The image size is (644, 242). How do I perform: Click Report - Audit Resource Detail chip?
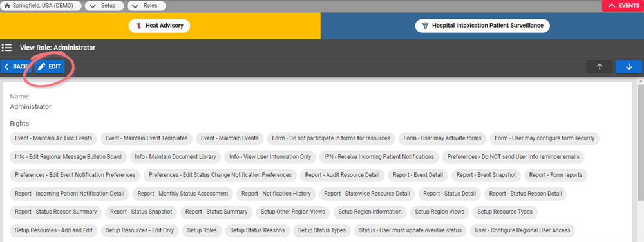pos(342,175)
